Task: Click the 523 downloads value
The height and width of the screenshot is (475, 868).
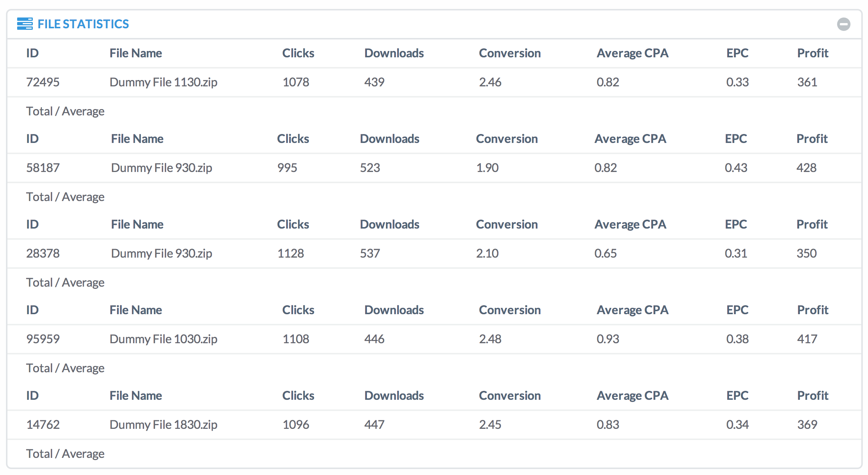Action: (370, 168)
